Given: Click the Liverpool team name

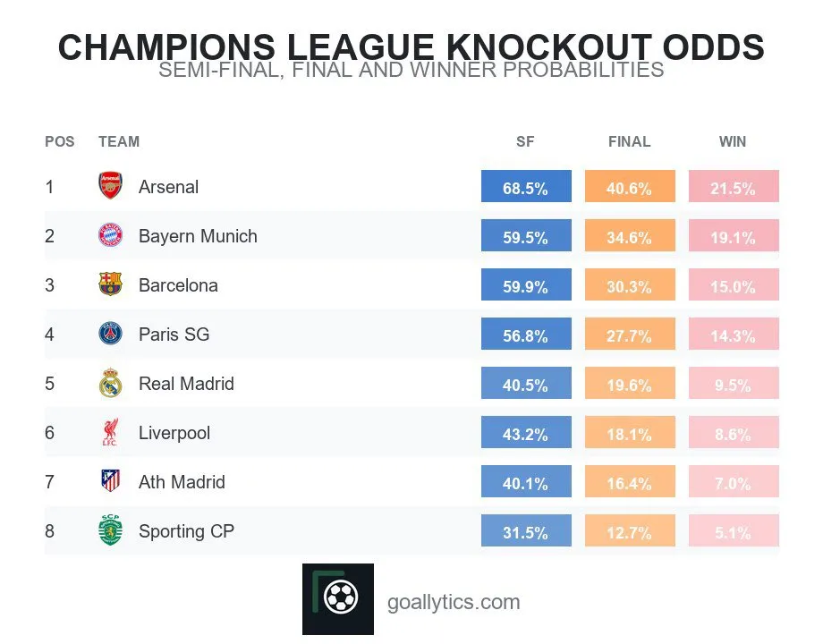Looking at the screenshot, I should 174,433.
